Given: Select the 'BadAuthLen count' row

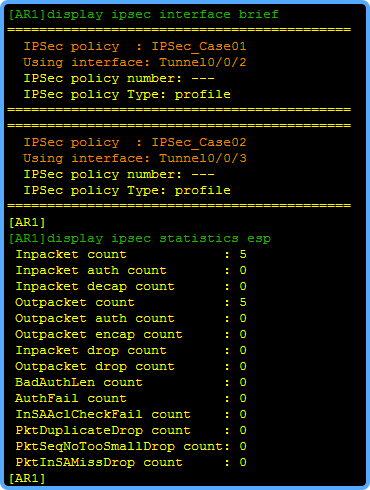Looking at the screenshot, I should tap(131, 383).
